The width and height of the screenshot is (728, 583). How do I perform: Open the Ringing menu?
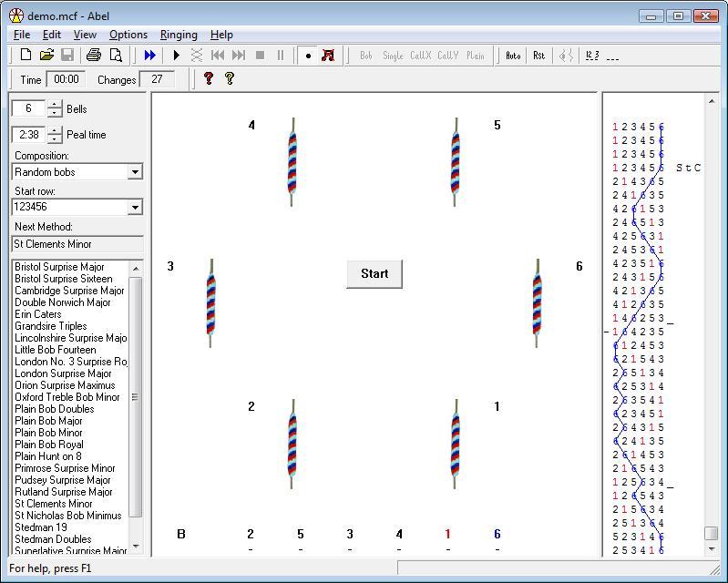(179, 35)
